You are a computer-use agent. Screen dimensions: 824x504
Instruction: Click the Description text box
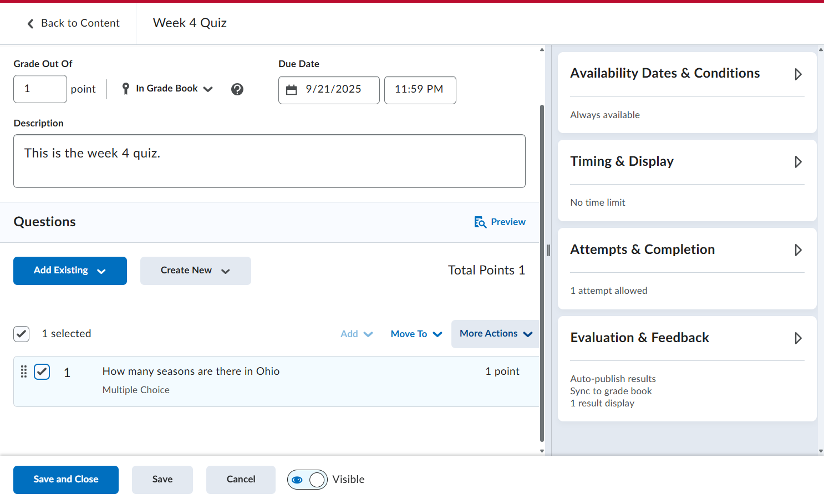269,161
